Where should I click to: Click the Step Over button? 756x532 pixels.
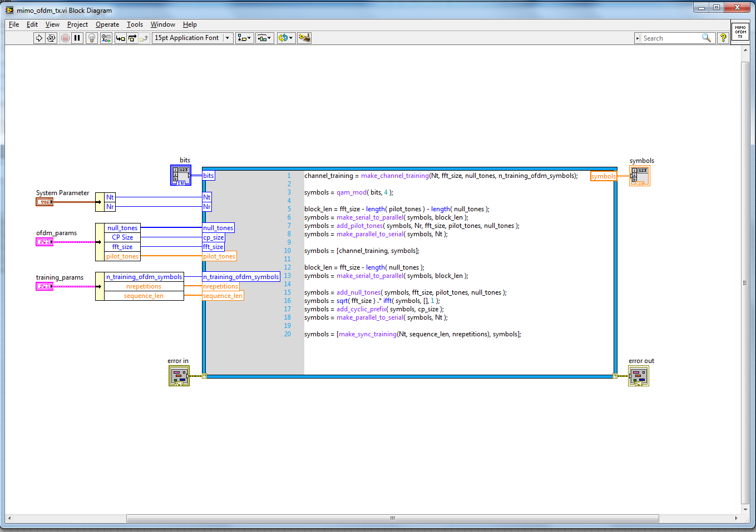coord(132,38)
